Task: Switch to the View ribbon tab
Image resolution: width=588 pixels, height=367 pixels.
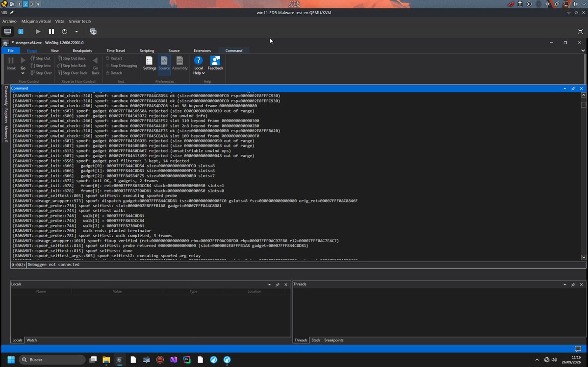Action: (55, 50)
